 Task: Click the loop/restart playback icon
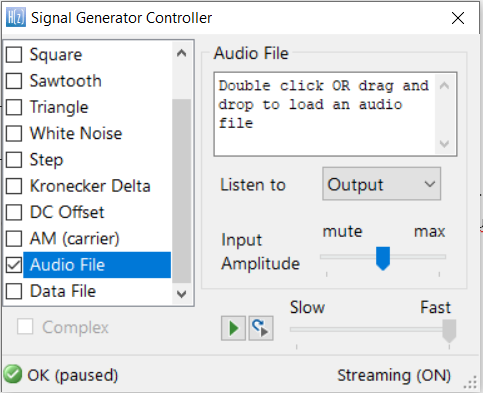pos(261,328)
